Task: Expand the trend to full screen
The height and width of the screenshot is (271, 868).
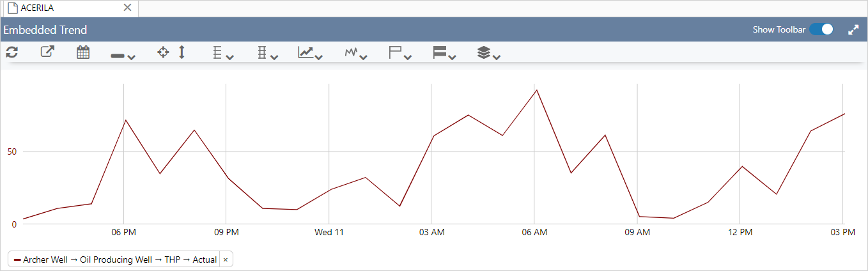Action: pyautogui.click(x=853, y=30)
